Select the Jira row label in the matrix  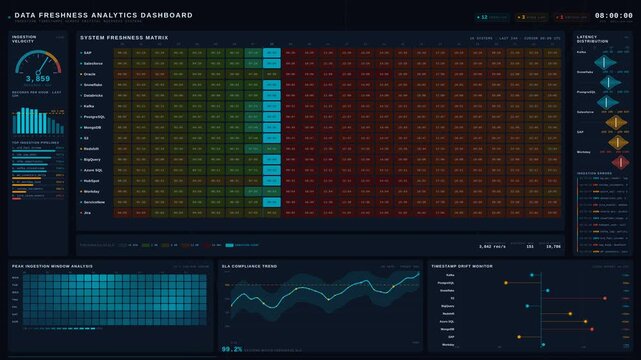tap(87, 212)
